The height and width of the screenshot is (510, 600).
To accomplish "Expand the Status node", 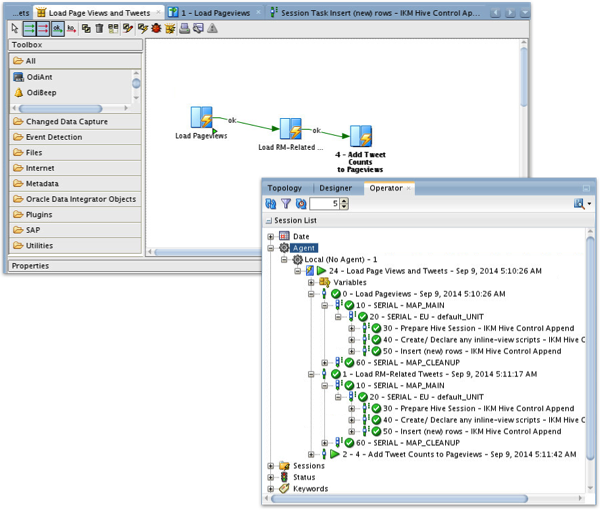I will tap(271, 477).
